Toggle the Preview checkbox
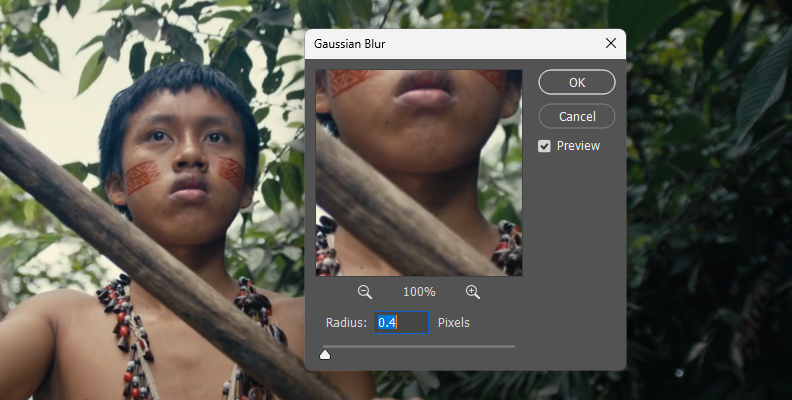792x400 pixels. pyautogui.click(x=544, y=146)
